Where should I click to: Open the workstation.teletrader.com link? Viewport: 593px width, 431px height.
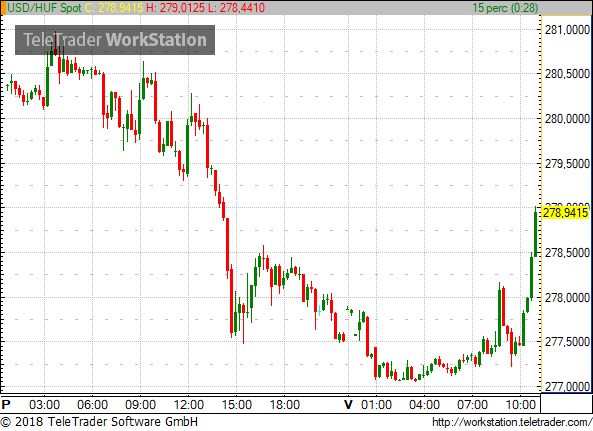click(512, 422)
